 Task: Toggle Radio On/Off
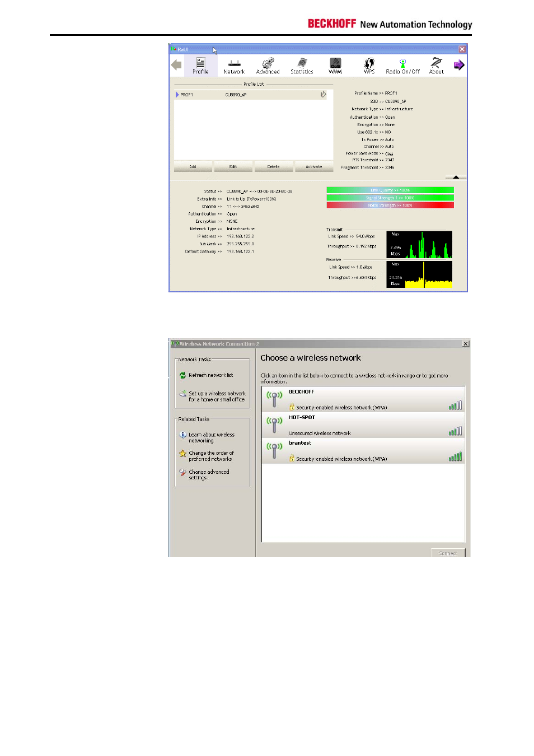point(402,66)
